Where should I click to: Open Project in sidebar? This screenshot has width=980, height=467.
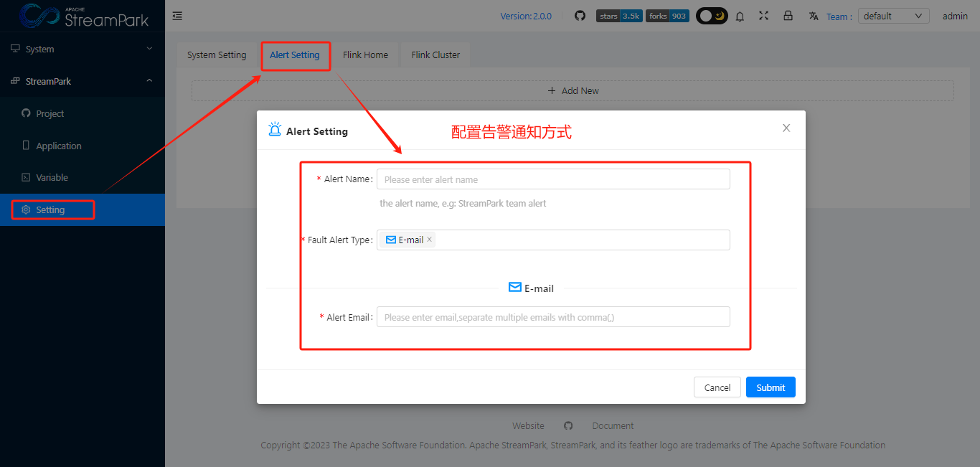[x=83, y=113]
